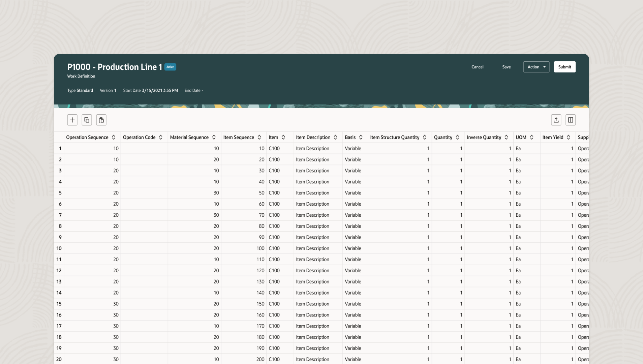643x364 pixels.
Task: Click the Inverse Quantity column header text
Action: tap(484, 138)
